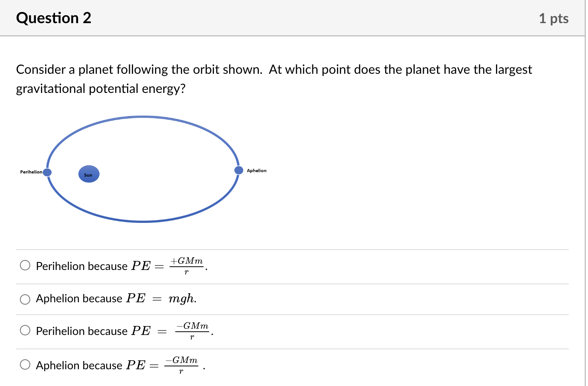Click the Perihelion text label

[31, 172]
